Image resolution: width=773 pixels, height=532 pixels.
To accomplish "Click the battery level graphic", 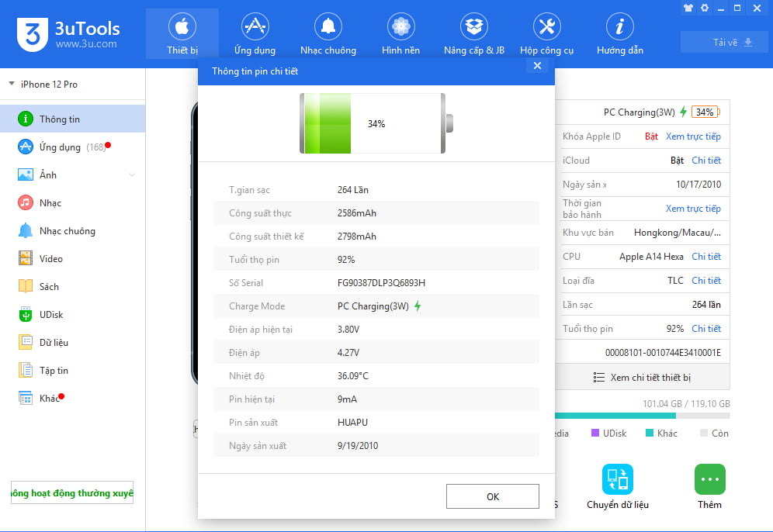I will [376, 123].
